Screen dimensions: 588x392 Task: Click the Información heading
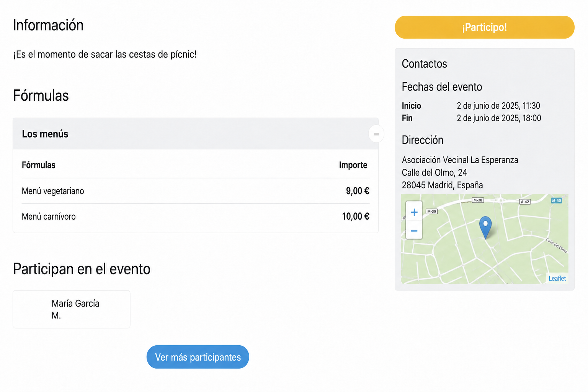[x=48, y=25]
